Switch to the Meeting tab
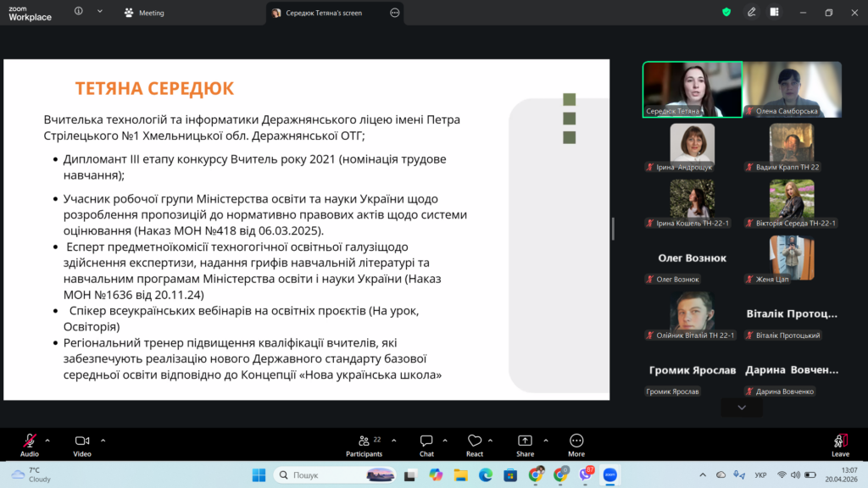The image size is (868, 488). tap(144, 14)
